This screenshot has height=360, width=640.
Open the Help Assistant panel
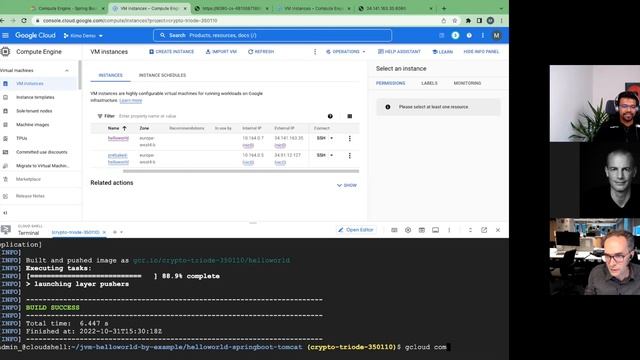[399, 52]
